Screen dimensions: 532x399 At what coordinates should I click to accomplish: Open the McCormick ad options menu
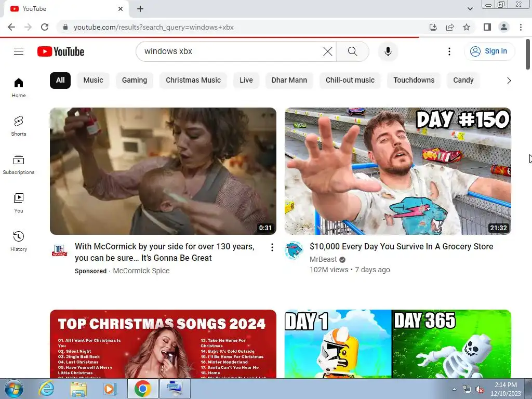pos(272,247)
